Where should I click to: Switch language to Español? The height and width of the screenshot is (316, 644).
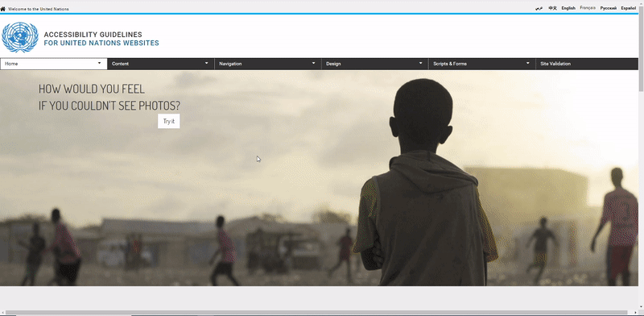click(629, 8)
